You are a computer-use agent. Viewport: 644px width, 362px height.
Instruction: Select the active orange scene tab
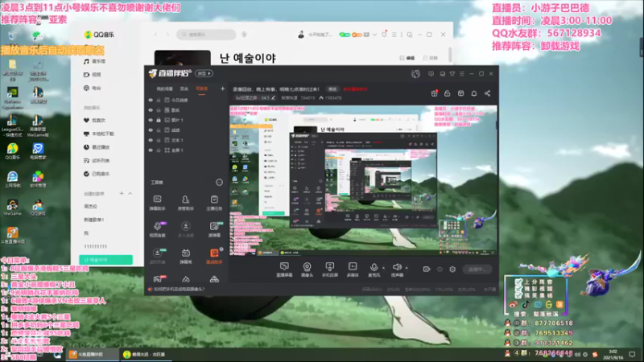[x=202, y=88]
